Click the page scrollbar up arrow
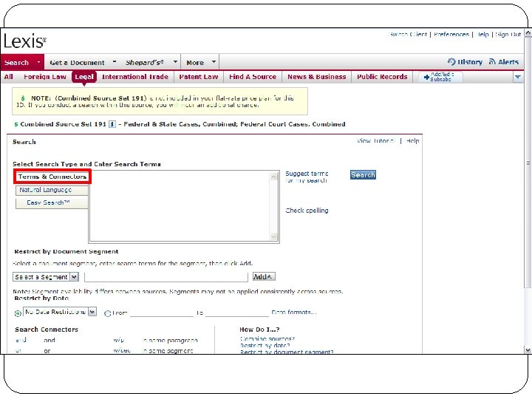 (x=528, y=33)
